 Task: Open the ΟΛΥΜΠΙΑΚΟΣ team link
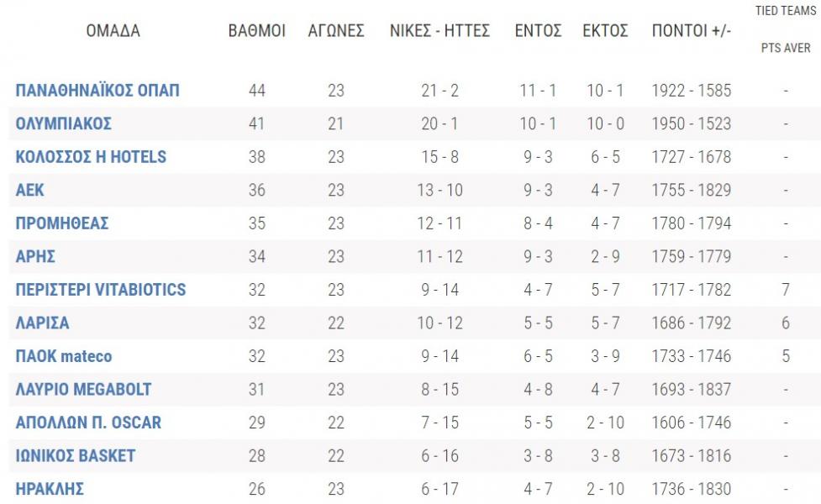click(63, 123)
